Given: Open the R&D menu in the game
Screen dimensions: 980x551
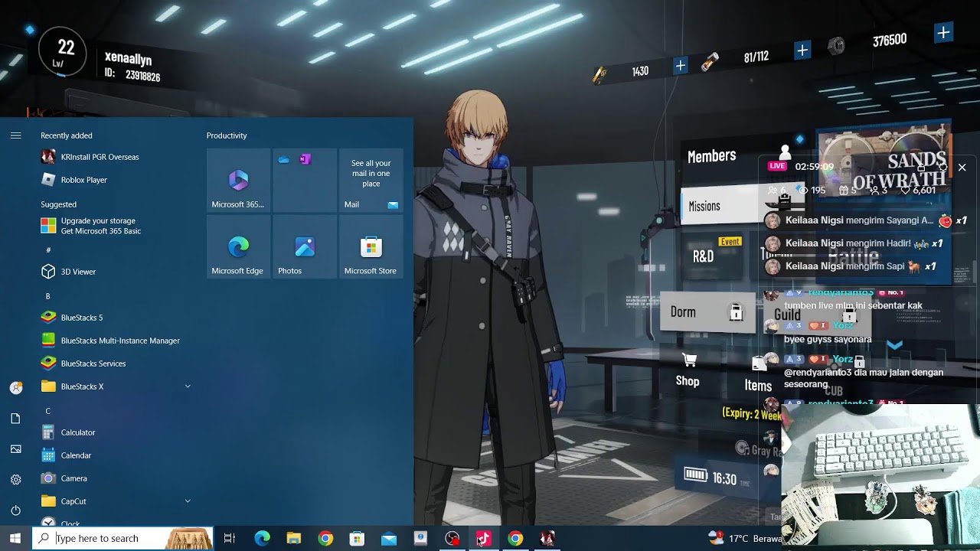Looking at the screenshot, I should (703, 256).
